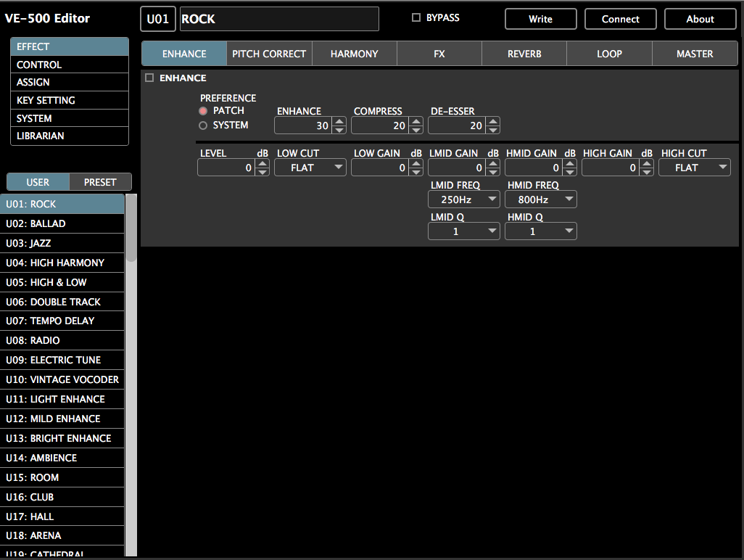
Task: Open the SYSTEM section in sidebar
Action: [70, 118]
